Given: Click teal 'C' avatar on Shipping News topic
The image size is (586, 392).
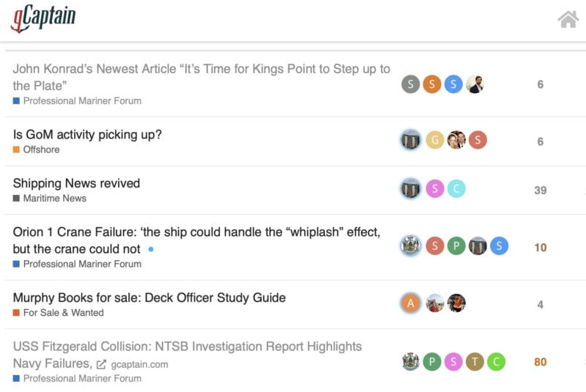Looking at the screenshot, I should point(456,189).
